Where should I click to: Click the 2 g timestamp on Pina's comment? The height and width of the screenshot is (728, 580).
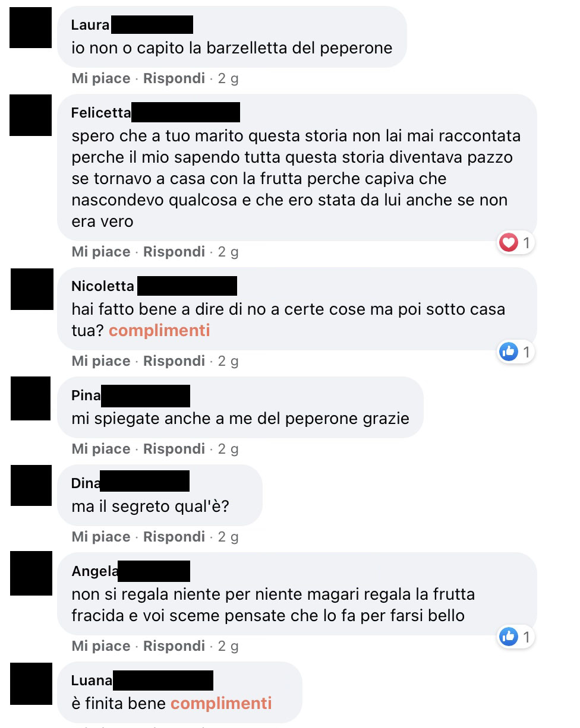(228, 449)
